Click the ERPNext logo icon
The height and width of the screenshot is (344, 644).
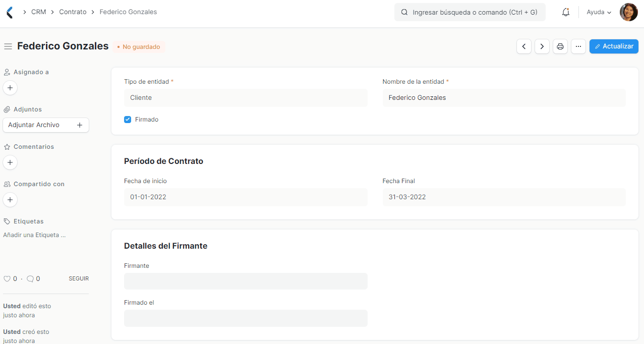click(x=10, y=12)
